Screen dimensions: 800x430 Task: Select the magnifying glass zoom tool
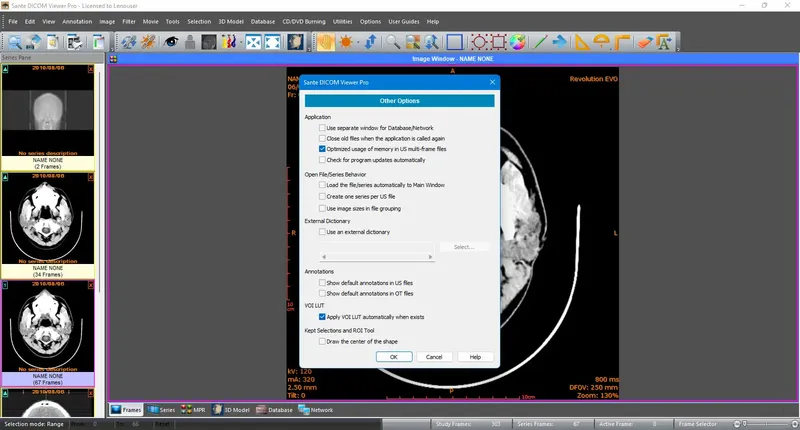tap(393, 42)
